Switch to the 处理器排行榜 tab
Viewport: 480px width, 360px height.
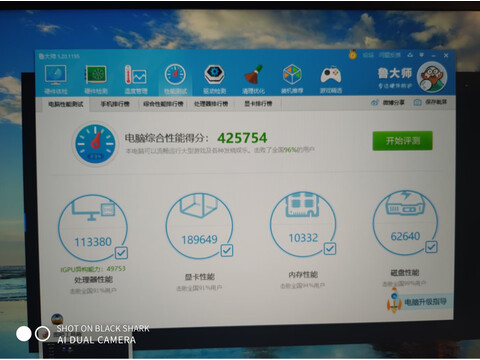[x=211, y=104]
